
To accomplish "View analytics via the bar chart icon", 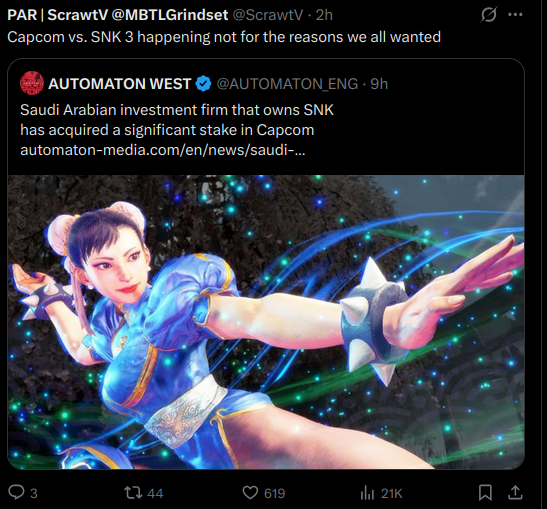I will [367, 493].
